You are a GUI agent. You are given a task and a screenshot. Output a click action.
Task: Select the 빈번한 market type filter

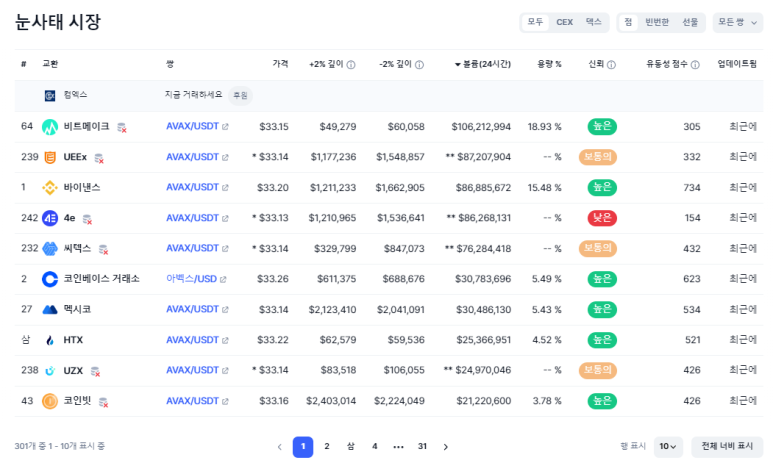657,22
